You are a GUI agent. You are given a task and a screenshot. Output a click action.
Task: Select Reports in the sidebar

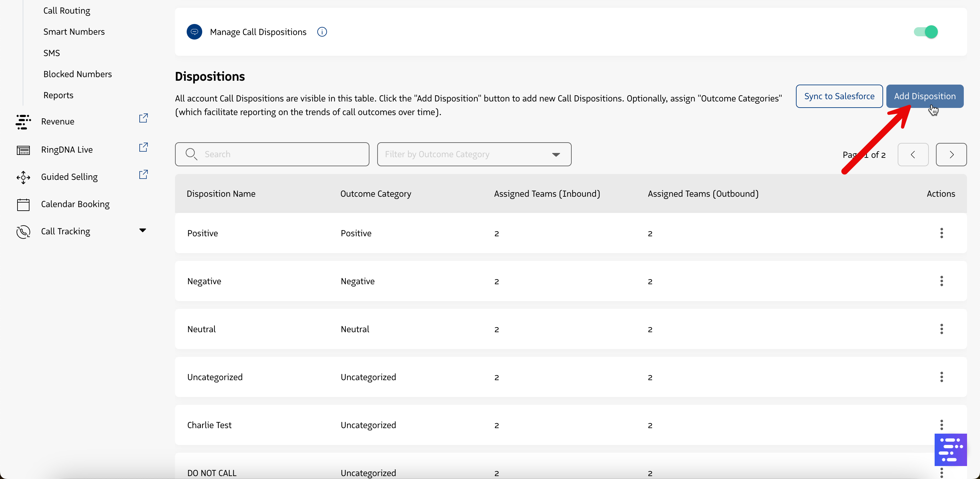click(58, 95)
